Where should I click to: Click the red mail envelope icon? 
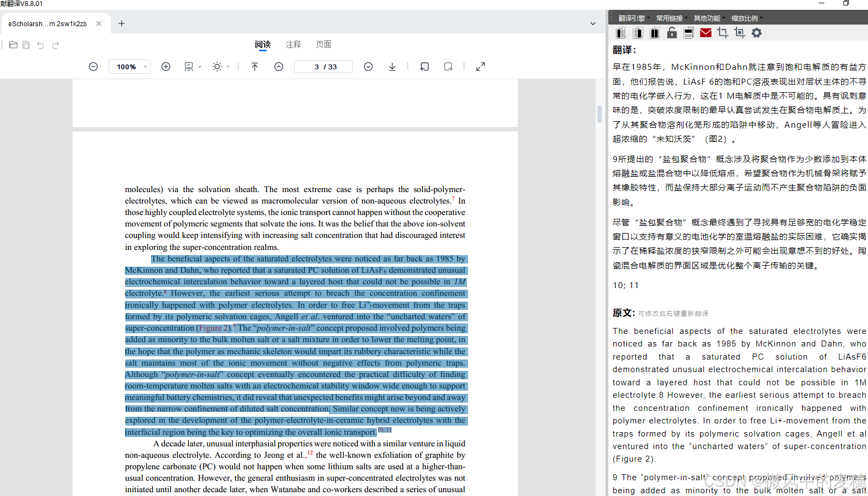coord(705,33)
